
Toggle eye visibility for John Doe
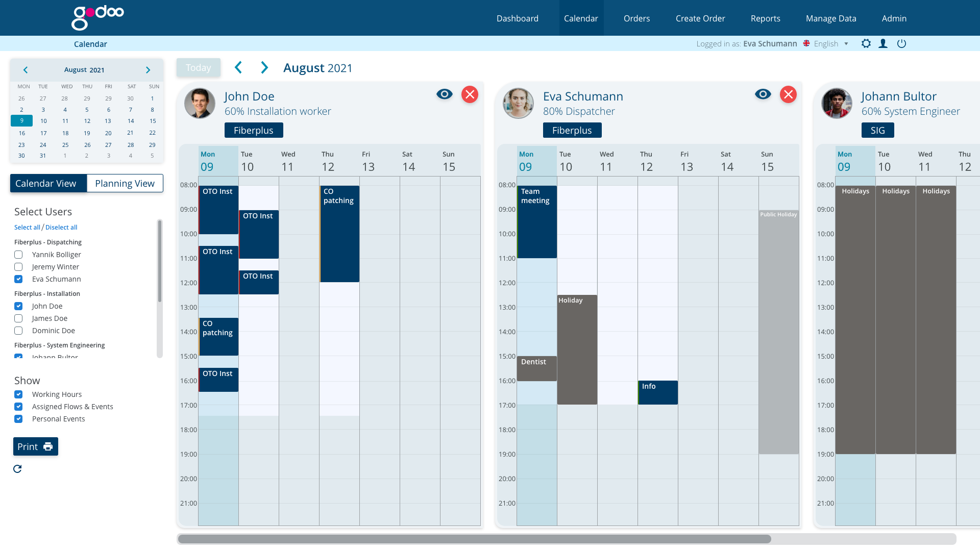click(445, 94)
